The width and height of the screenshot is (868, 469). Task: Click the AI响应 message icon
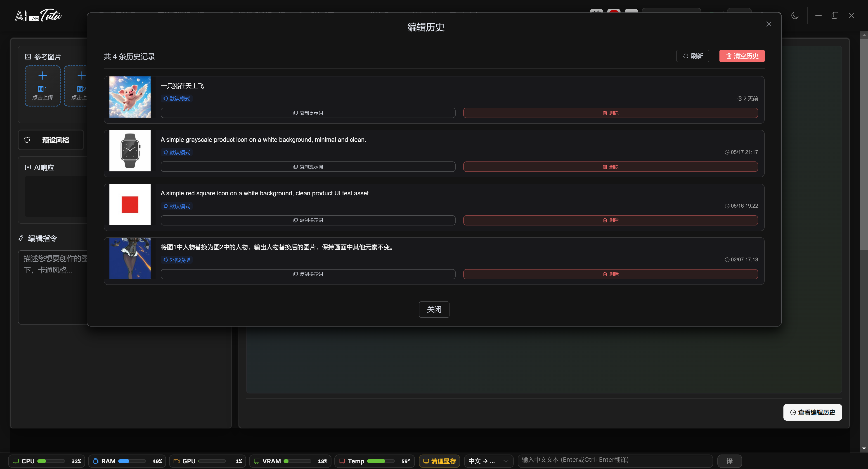pyautogui.click(x=28, y=168)
